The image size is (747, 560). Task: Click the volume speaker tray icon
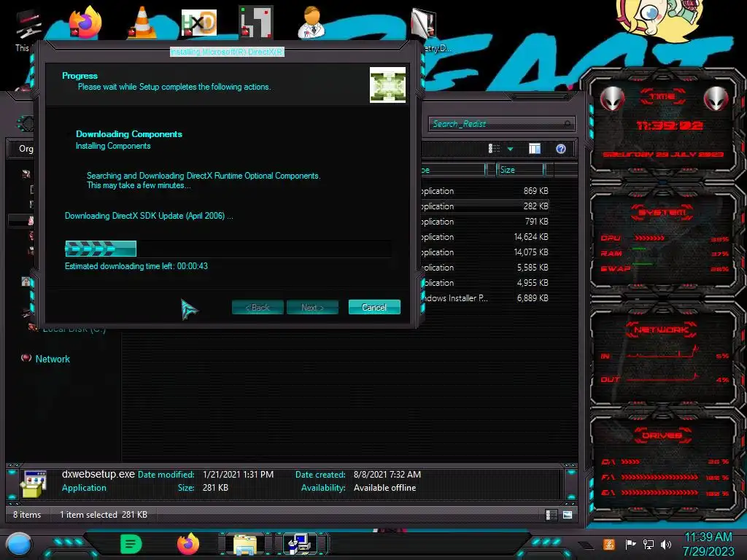click(666, 544)
